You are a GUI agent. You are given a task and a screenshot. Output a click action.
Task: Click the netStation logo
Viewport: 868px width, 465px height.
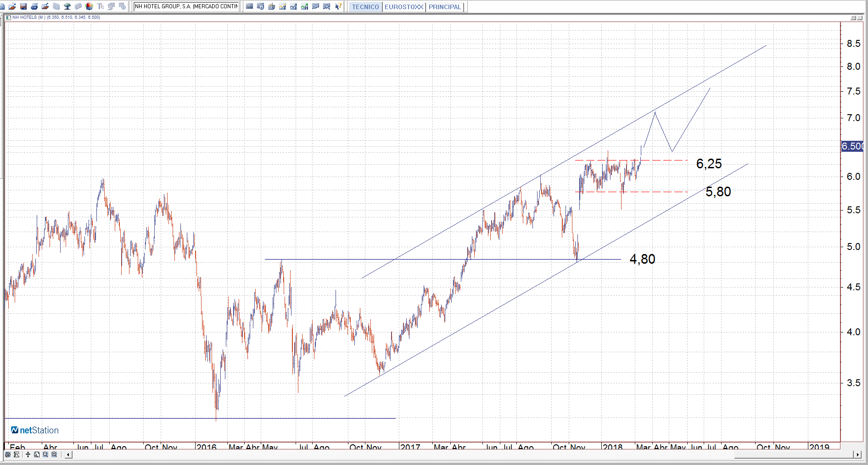(35, 430)
